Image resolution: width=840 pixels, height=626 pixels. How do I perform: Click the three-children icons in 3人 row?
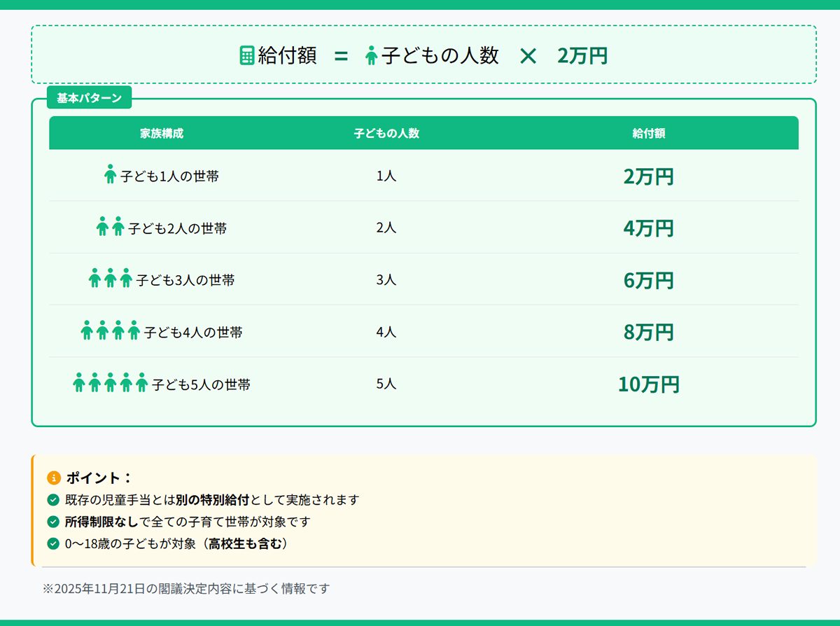(x=111, y=279)
